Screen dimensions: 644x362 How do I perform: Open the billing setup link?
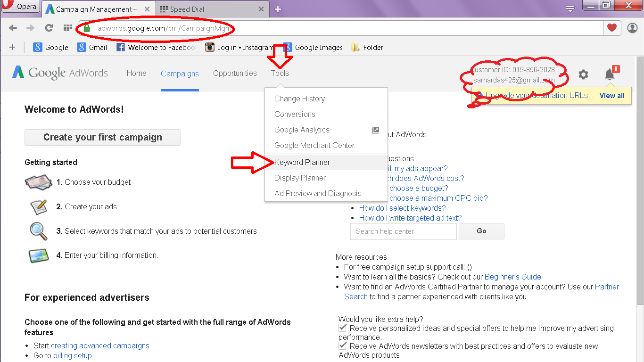pyautogui.click(x=72, y=355)
